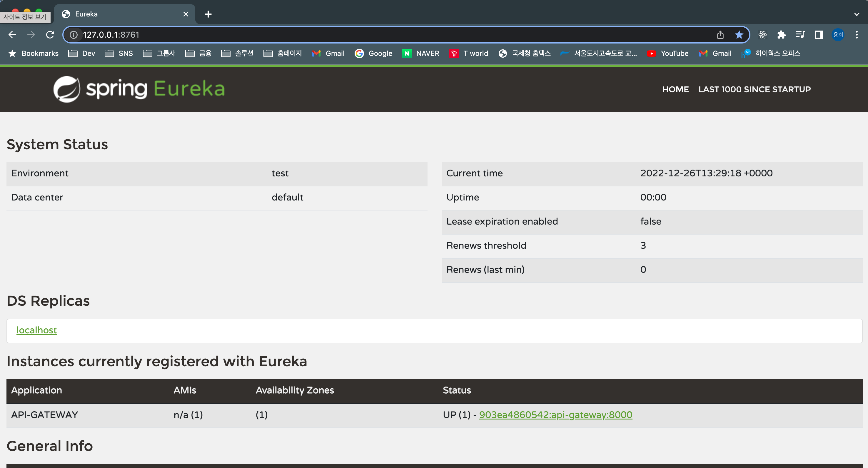Open a new tab with plus button
This screenshot has width=868, height=468.
coord(208,14)
